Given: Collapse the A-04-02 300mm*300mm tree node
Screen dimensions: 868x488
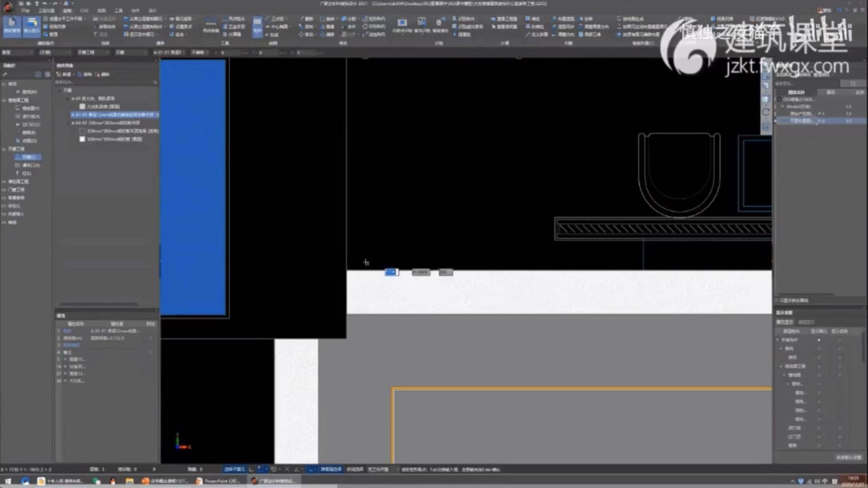Looking at the screenshot, I should click(x=68, y=123).
